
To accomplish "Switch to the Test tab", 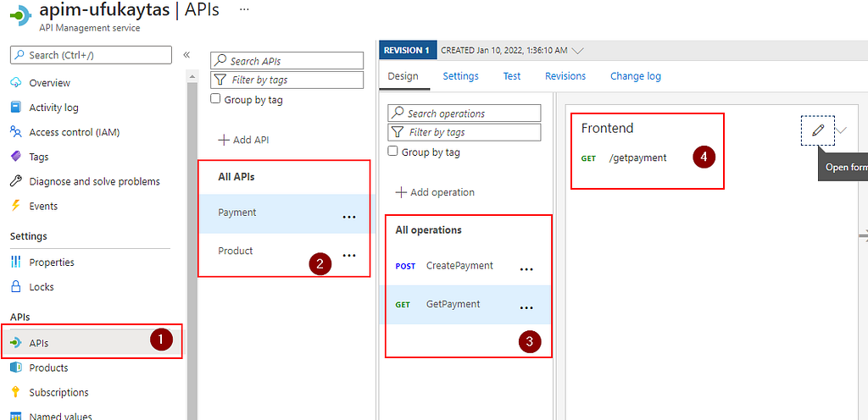I will pyautogui.click(x=512, y=76).
